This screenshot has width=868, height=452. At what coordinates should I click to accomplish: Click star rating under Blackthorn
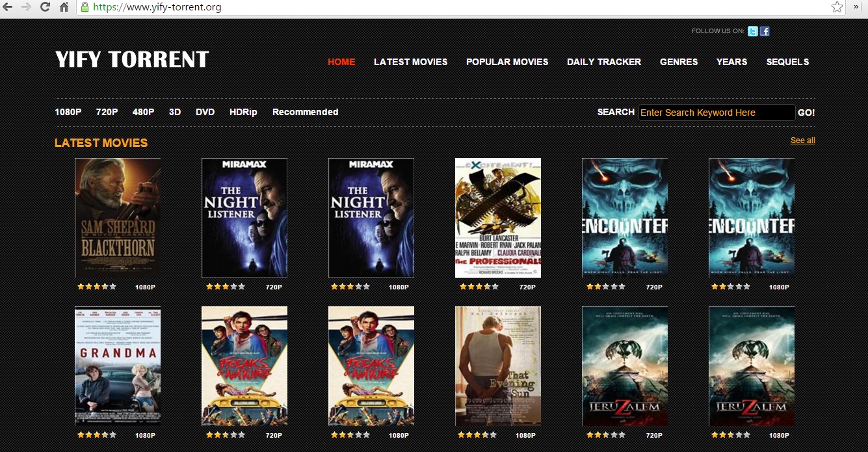tap(97, 286)
